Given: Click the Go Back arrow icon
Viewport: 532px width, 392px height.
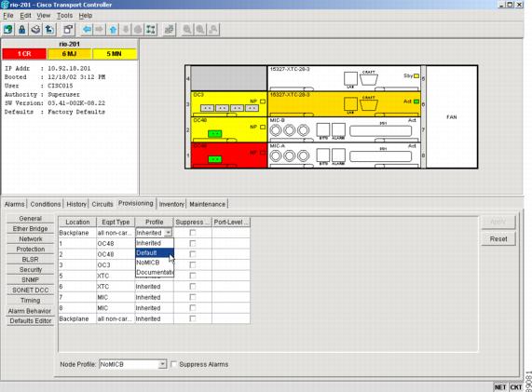Looking at the screenshot, I should [87, 30].
